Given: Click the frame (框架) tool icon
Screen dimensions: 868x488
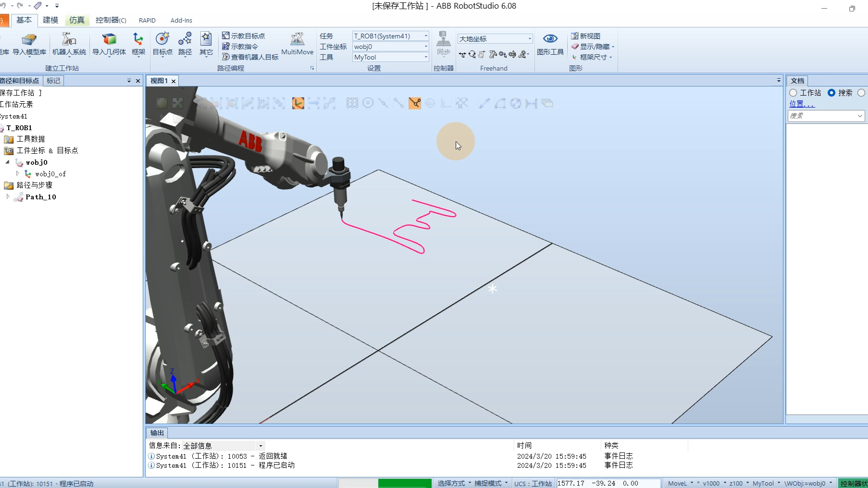Looking at the screenshot, I should (x=138, y=44).
